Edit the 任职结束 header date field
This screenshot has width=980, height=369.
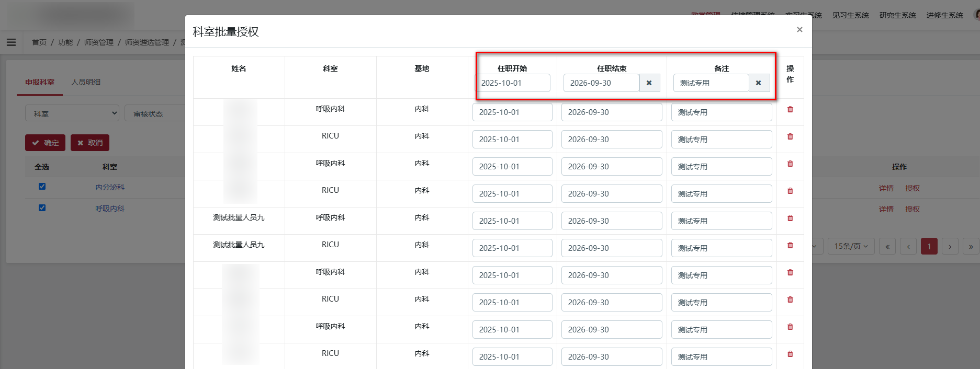(x=601, y=83)
